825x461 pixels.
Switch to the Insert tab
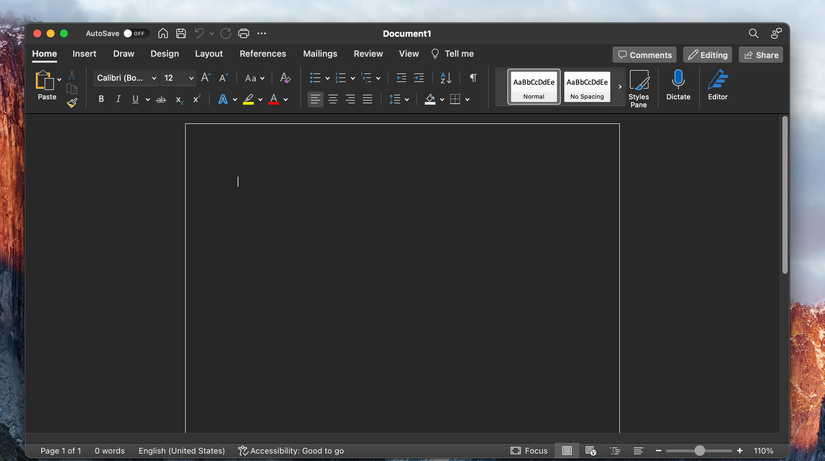click(x=84, y=54)
